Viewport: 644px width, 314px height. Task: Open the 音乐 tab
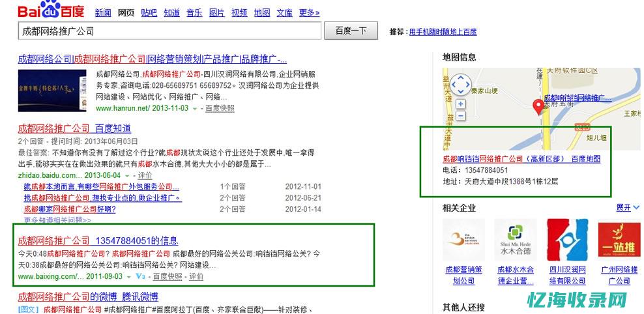(194, 13)
